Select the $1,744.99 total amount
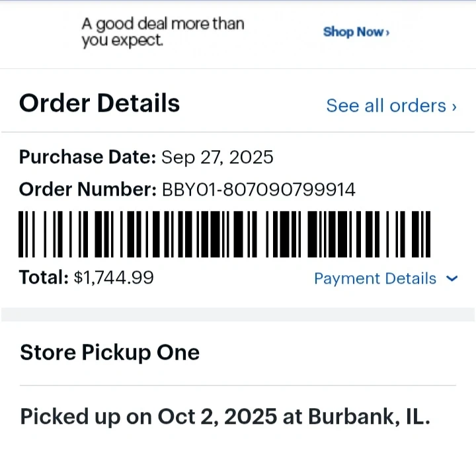The width and height of the screenshot is (476, 457). coord(114,277)
